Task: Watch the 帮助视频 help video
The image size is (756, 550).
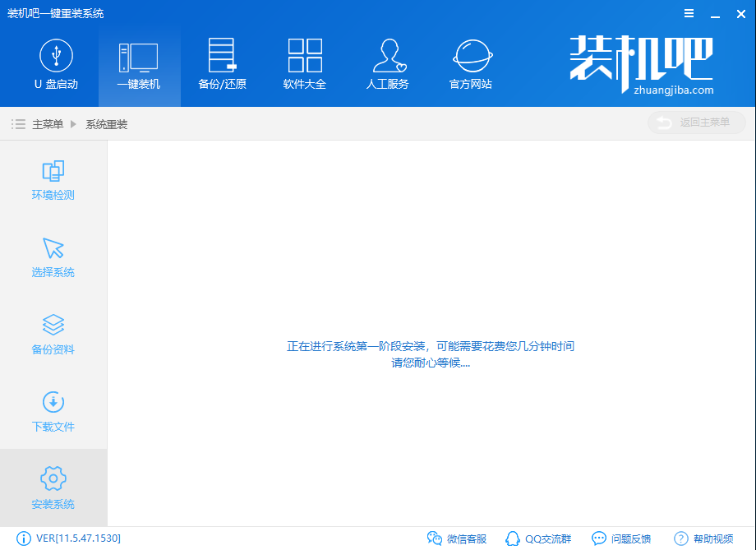Action: coord(703,538)
